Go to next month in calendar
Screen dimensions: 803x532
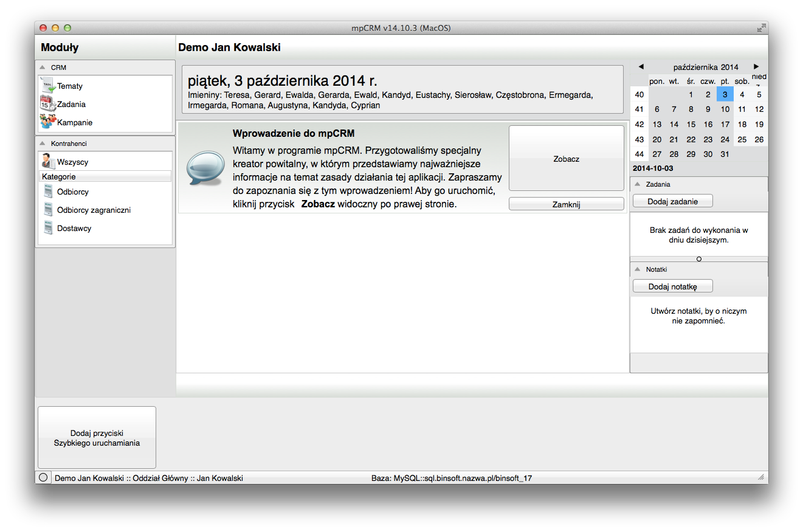[756, 67]
